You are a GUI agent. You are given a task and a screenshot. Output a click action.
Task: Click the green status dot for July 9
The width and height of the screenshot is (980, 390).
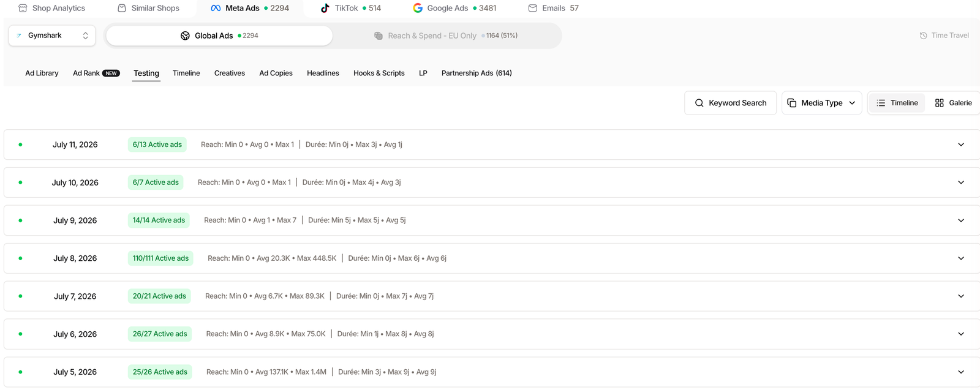(x=20, y=220)
